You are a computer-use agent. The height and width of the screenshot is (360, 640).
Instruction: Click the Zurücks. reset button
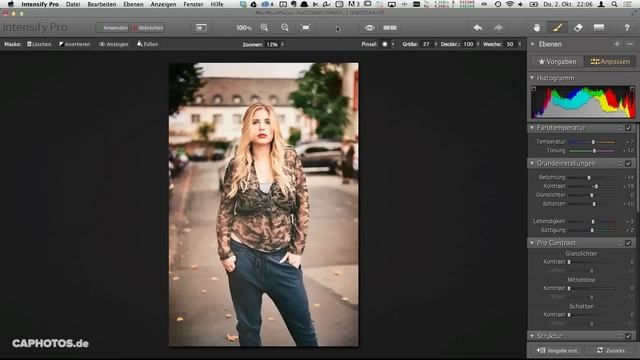611,350
